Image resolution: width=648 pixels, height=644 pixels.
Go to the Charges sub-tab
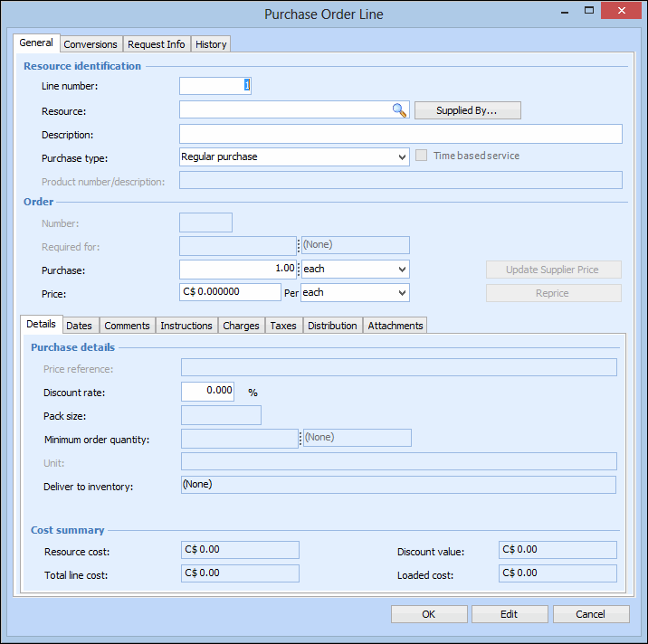[241, 326]
